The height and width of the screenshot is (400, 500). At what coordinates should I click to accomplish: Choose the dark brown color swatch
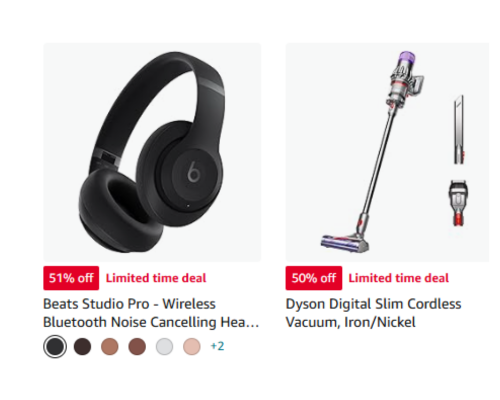pos(82,347)
